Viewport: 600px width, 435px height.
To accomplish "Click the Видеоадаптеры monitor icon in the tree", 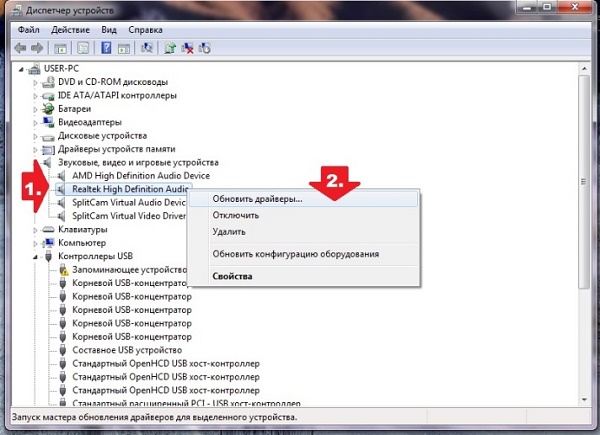I will (49, 122).
